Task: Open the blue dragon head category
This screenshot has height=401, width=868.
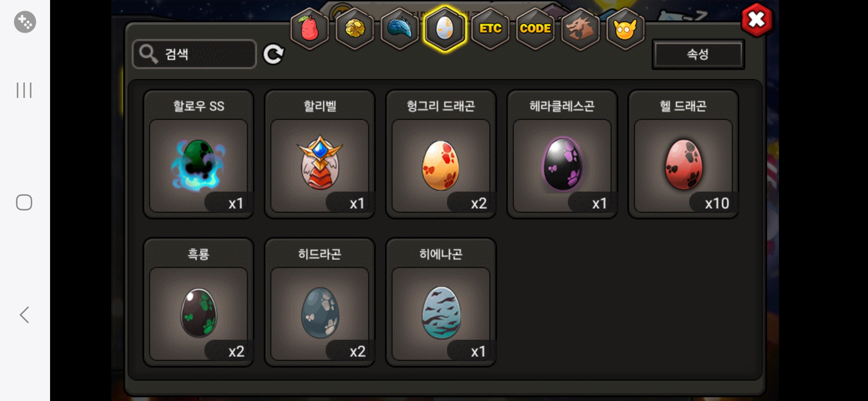Action: point(400,29)
